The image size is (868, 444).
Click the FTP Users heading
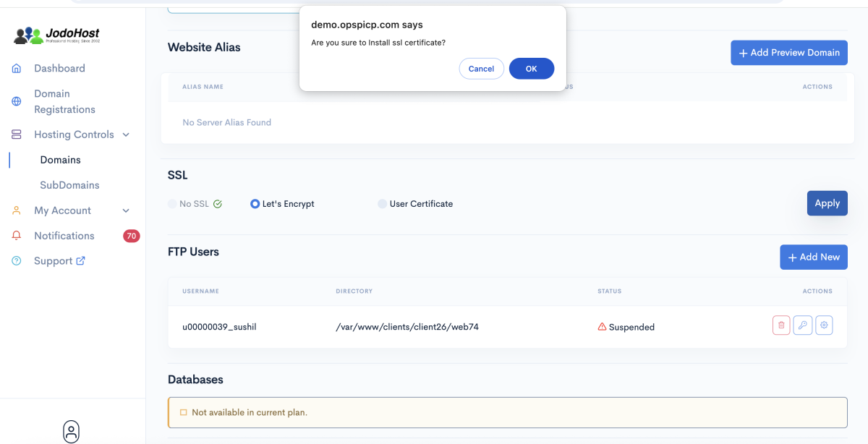click(x=193, y=252)
